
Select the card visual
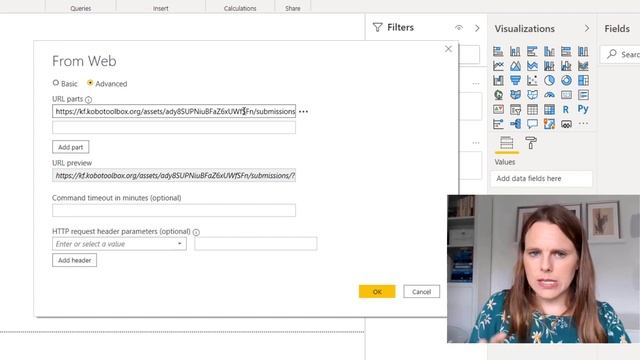(x=566, y=95)
